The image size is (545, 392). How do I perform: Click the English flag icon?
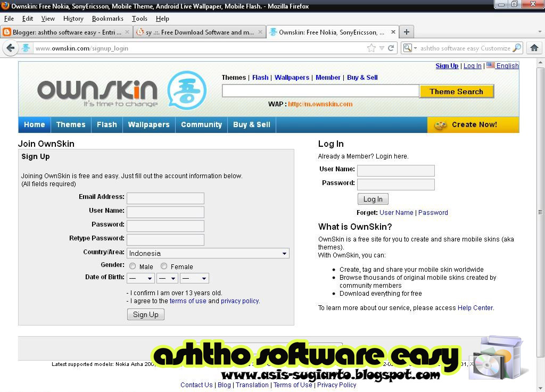(492, 65)
